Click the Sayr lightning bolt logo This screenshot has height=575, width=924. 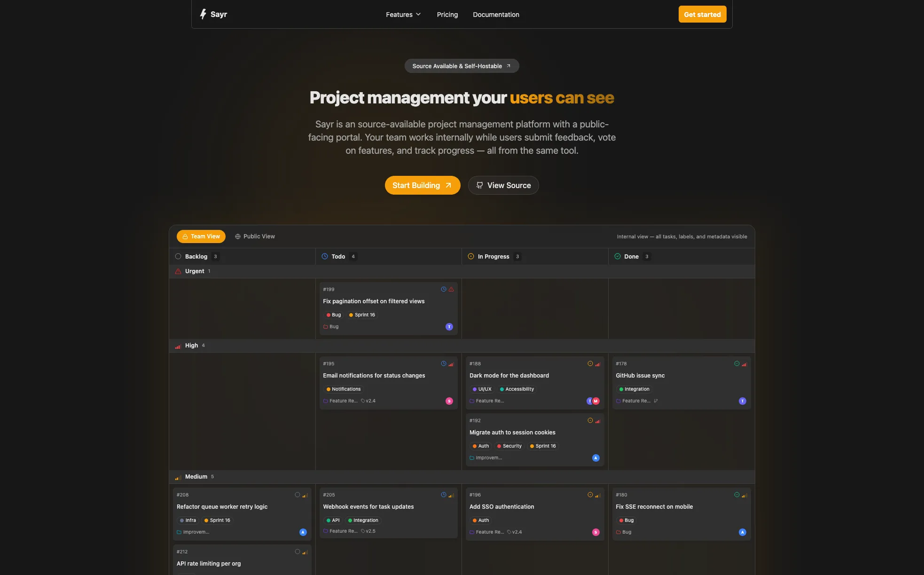tap(203, 14)
